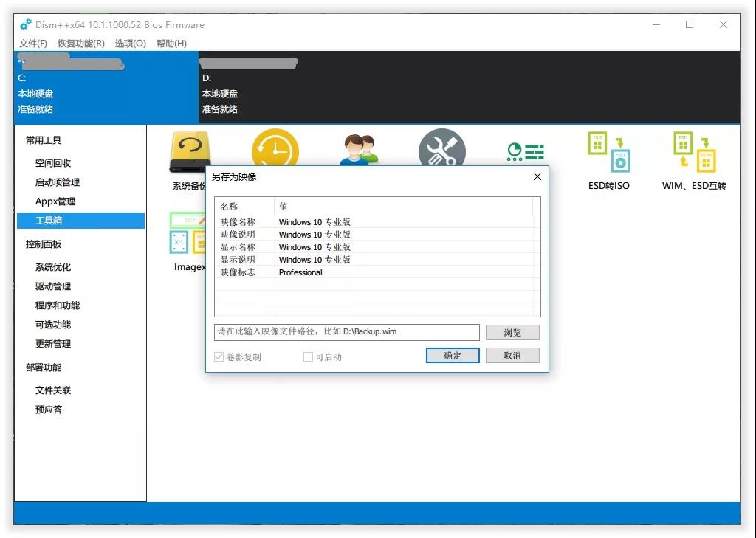756x538 pixels.
Task: Open the 选项(O) menu
Action: [130, 44]
